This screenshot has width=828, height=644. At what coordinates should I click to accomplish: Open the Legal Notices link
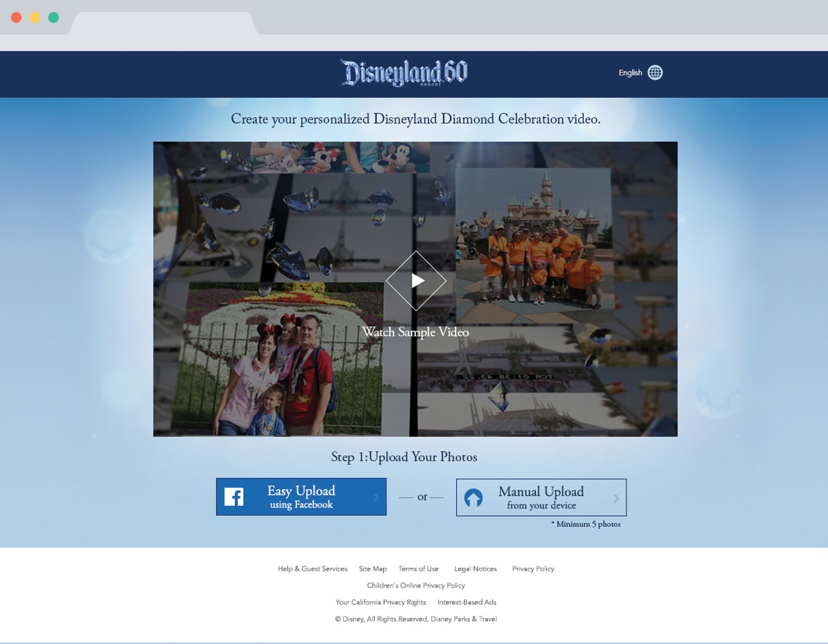475,568
